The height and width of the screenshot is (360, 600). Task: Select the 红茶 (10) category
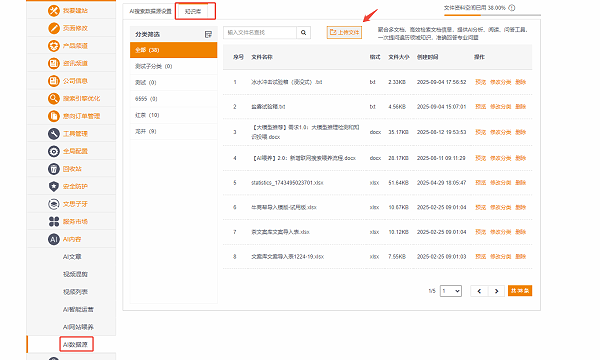click(x=173, y=115)
